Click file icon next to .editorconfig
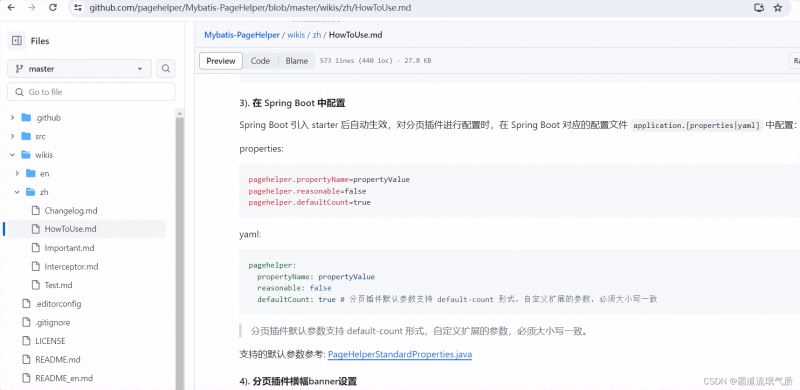This screenshot has height=390, width=800. [27, 303]
